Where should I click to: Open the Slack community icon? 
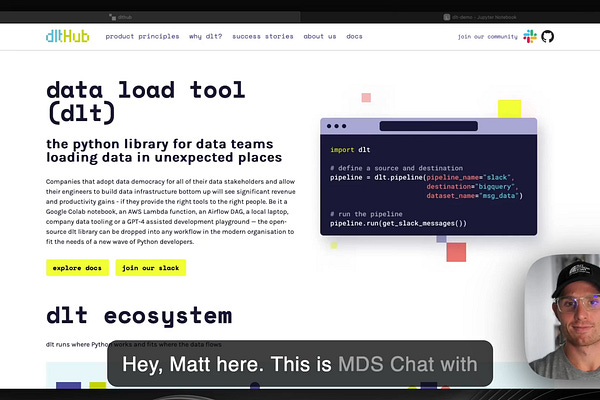pos(530,36)
